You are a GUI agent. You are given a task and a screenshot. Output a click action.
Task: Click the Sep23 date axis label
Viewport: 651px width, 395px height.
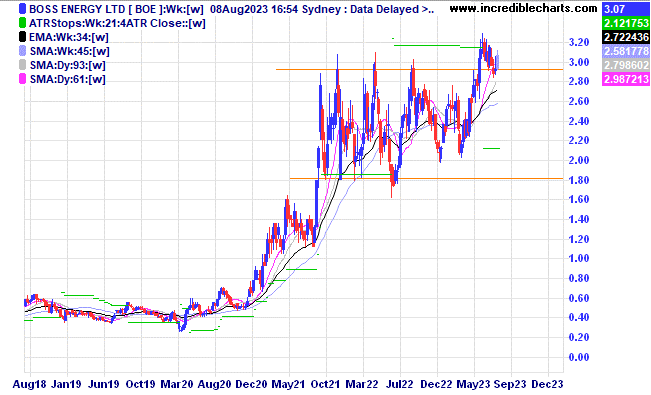coord(510,385)
